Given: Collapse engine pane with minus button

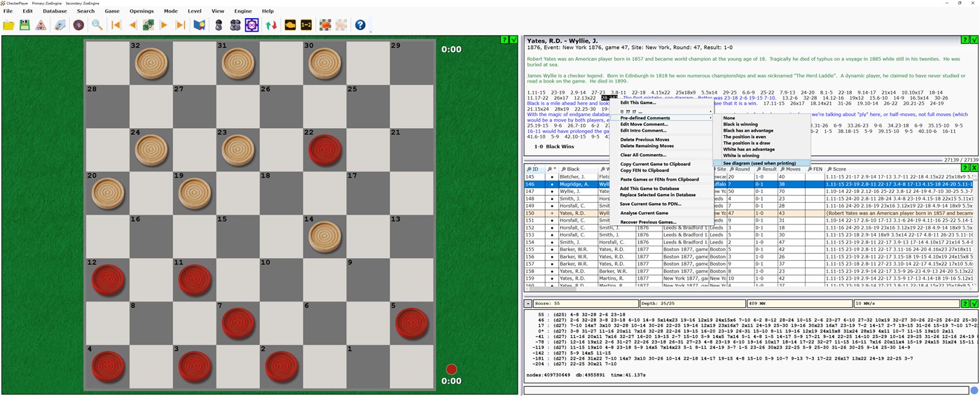Looking at the screenshot, I should tap(529, 304).
